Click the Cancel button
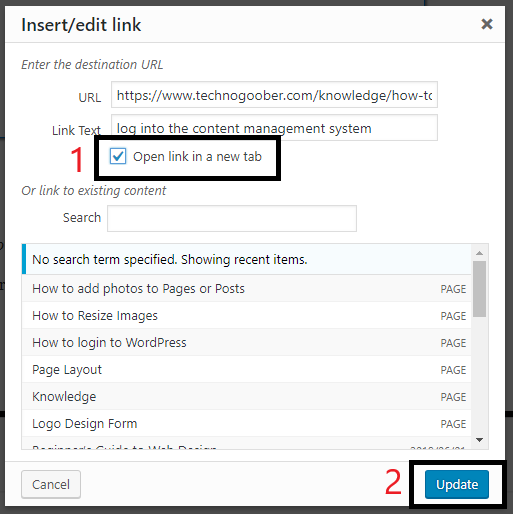 (x=51, y=484)
